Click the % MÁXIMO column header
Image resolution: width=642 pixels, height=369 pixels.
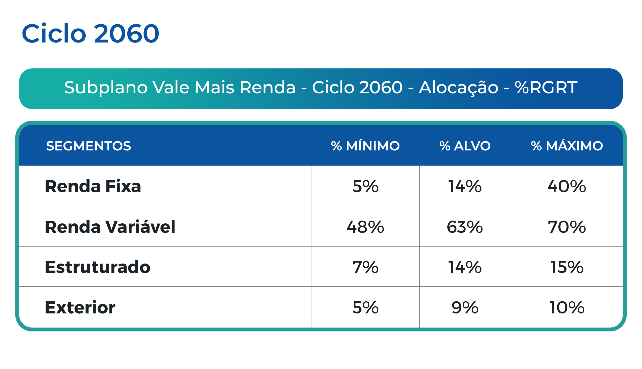[x=567, y=146]
